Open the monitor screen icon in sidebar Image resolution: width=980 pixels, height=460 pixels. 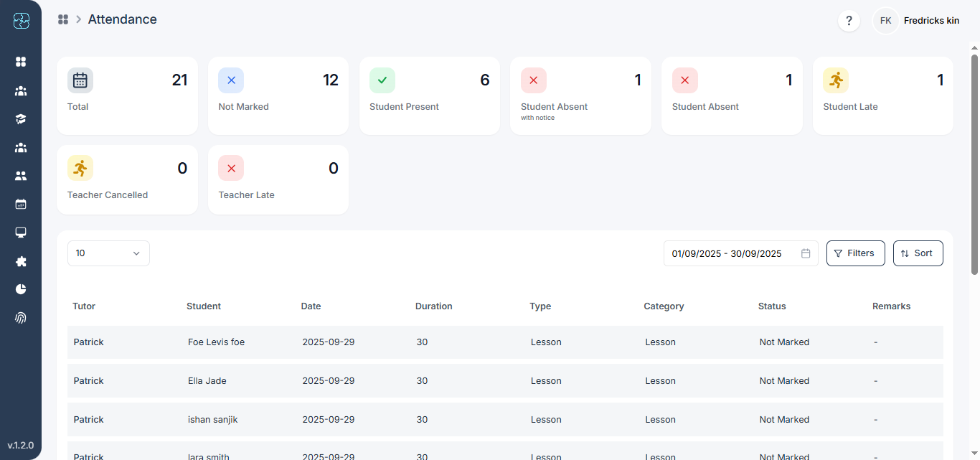click(x=21, y=233)
